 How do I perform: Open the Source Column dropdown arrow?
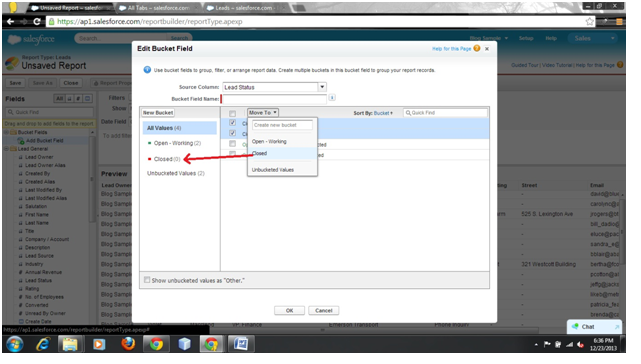[x=322, y=87]
